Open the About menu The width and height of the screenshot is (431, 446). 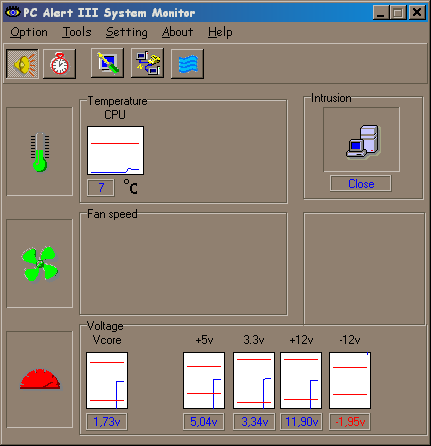coord(177,32)
